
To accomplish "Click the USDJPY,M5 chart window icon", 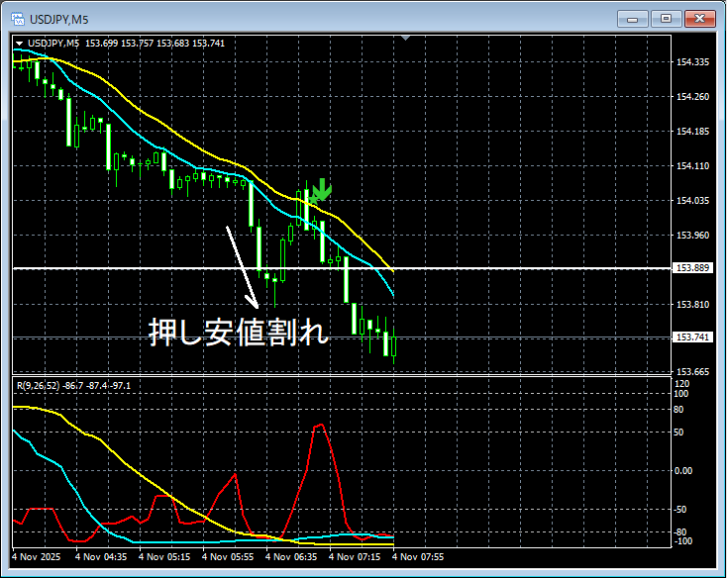I will [18, 19].
